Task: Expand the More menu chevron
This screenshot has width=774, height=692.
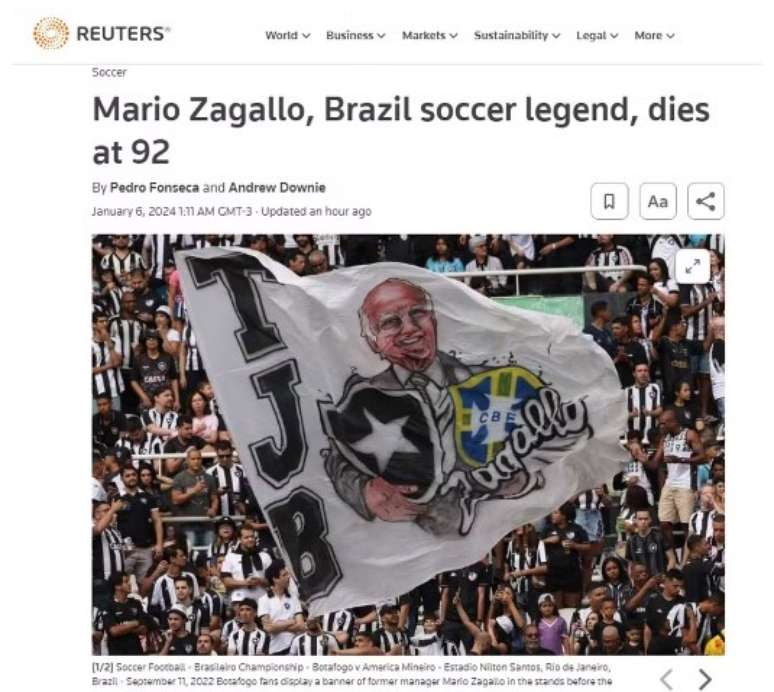Action: [670, 36]
